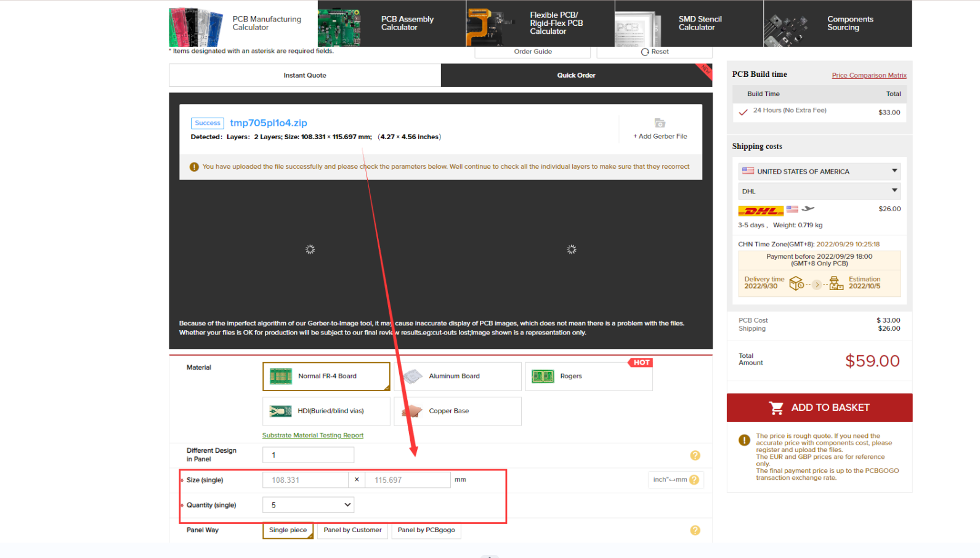This screenshot has height=558, width=980.
Task: Open Components Sourcing tab
Action: [x=838, y=23]
